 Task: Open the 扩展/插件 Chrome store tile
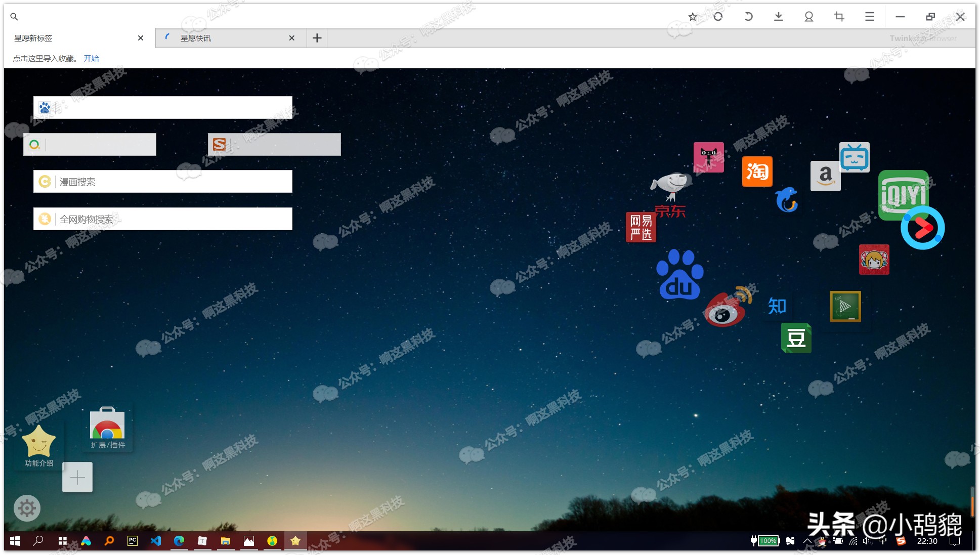point(107,428)
